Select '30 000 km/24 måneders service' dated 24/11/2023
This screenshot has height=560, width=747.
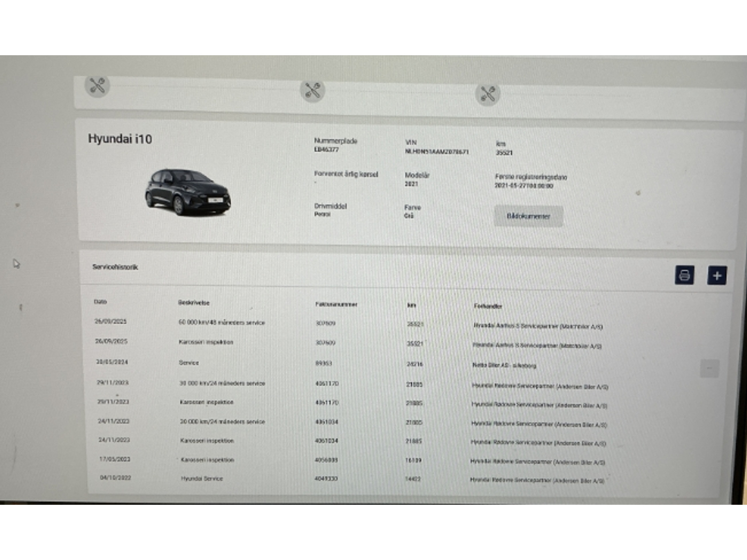(x=222, y=421)
